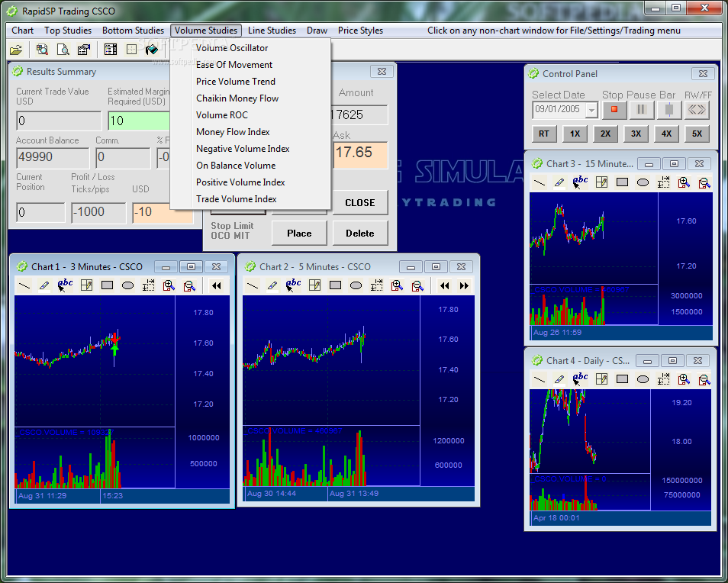Select the rectangle tool in Chart 4
Image resolution: width=728 pixels, height=583 pixels.
click(622, 379)
